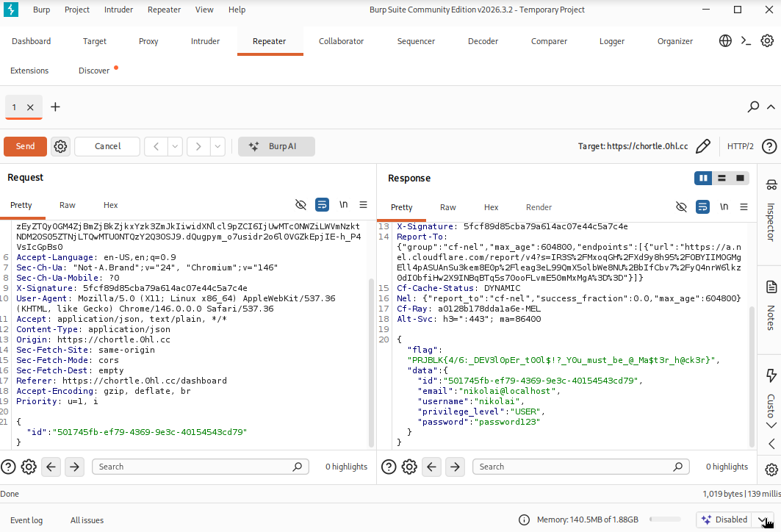
Task: Open Burp settings gear in top bar
Action: [x=767, y=41]
